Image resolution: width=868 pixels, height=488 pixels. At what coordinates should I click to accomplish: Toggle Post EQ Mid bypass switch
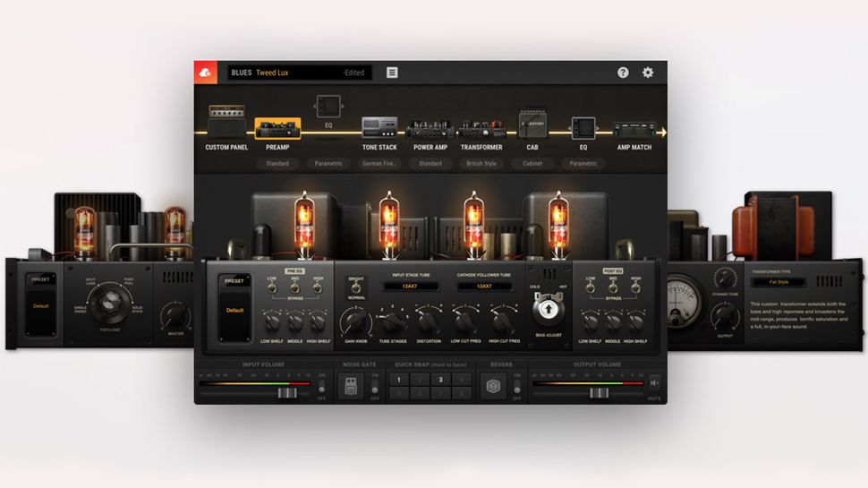(613, 287)
